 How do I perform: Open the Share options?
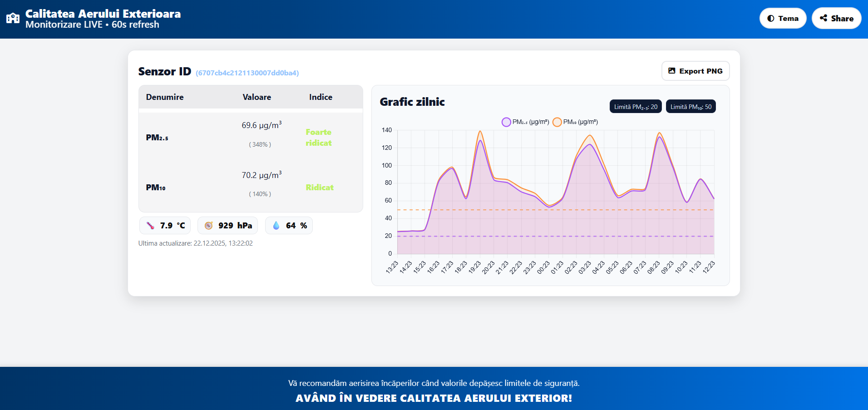836,19
